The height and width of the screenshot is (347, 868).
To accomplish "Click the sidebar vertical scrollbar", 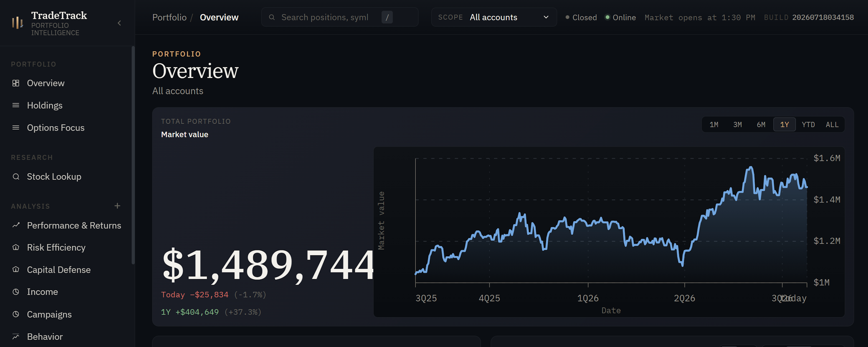I will (133, 155).
